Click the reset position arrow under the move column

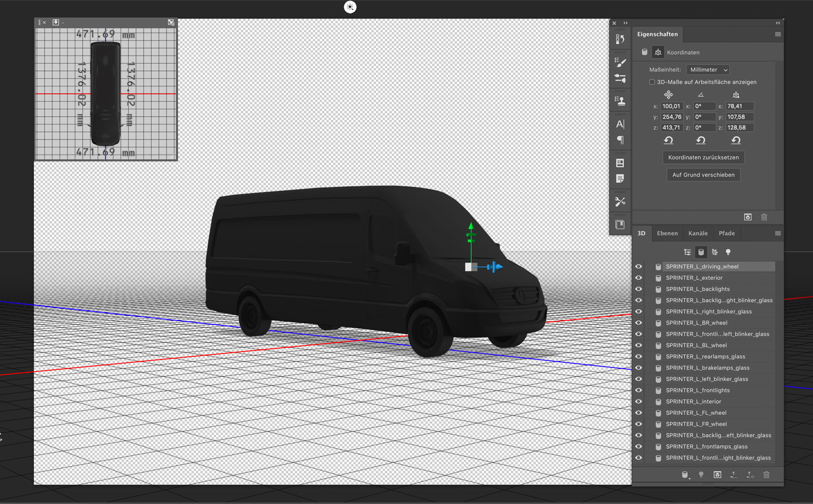click(668, 141)
